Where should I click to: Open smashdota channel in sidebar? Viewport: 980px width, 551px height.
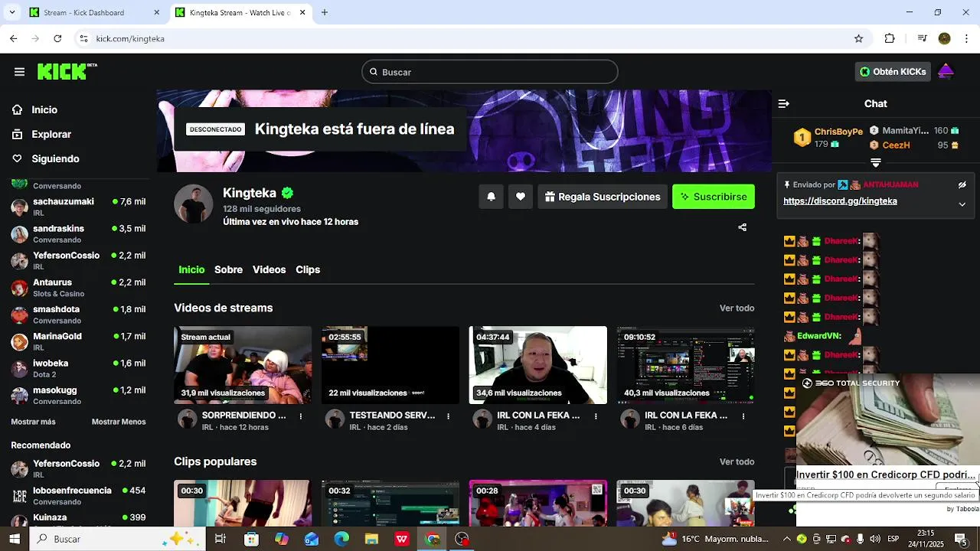(78, 315)
